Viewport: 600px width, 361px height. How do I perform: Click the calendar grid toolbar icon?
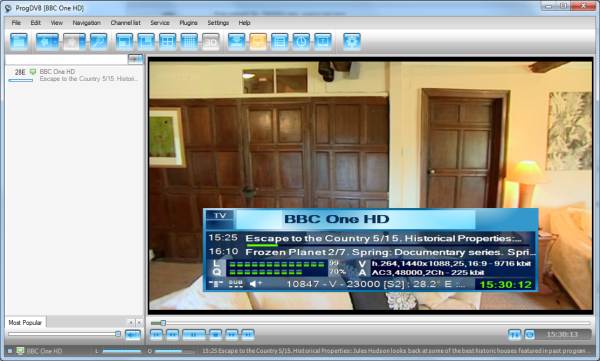click(189, 42)
